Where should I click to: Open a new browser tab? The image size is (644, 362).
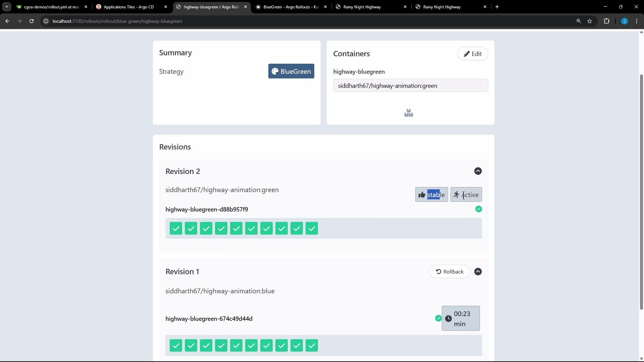(x=497, y=7)
